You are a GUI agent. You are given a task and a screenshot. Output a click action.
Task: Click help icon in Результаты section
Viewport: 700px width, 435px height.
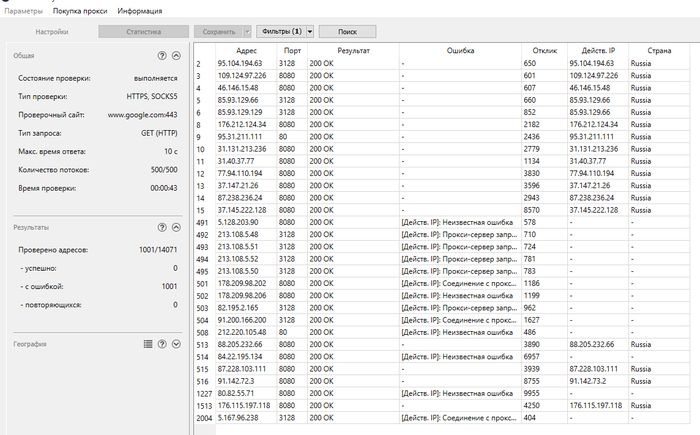tap(162, 227)
